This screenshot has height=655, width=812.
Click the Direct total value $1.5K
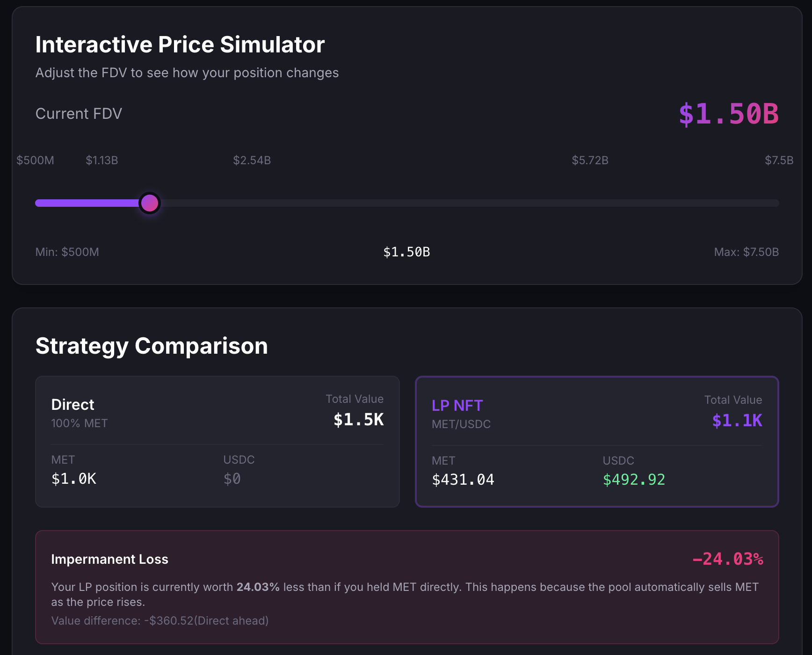(x=358, y=420)
